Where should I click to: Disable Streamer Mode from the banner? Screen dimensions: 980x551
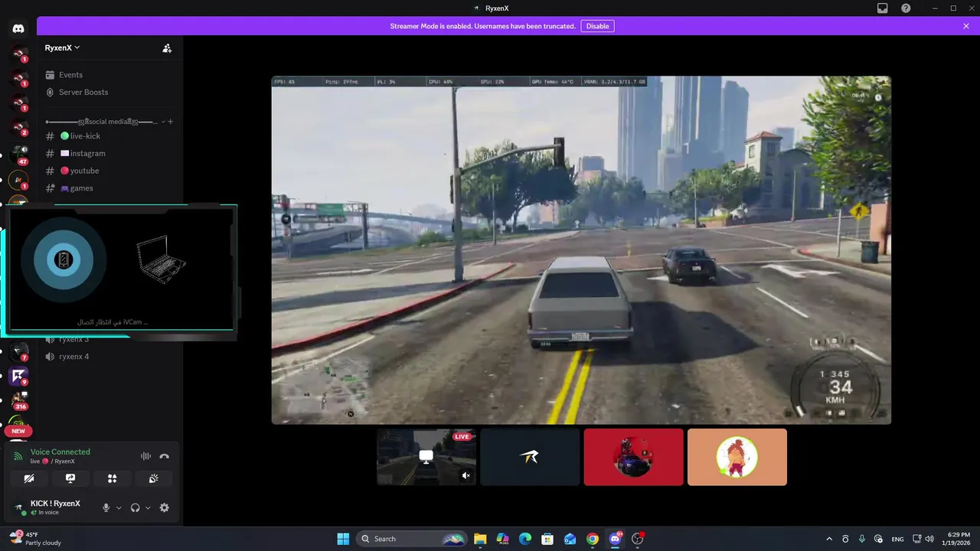point(597,26)
